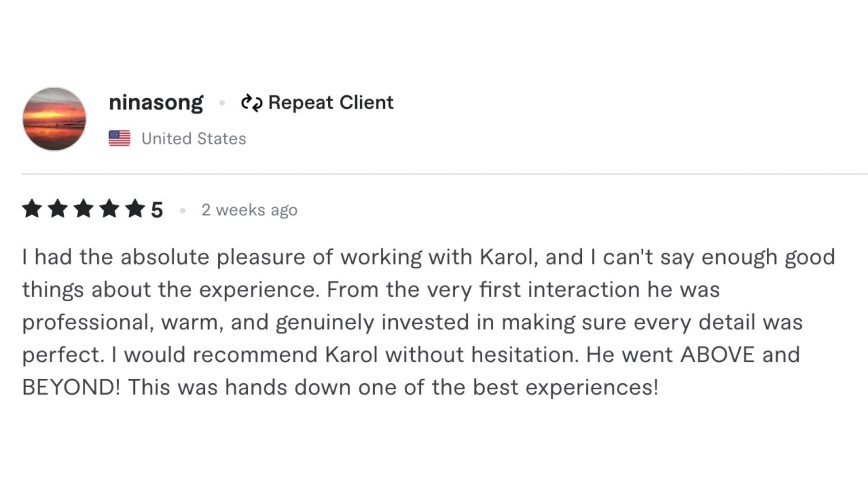Click the first rating star
Screen dimensions: 868x488
coord(32,209)
